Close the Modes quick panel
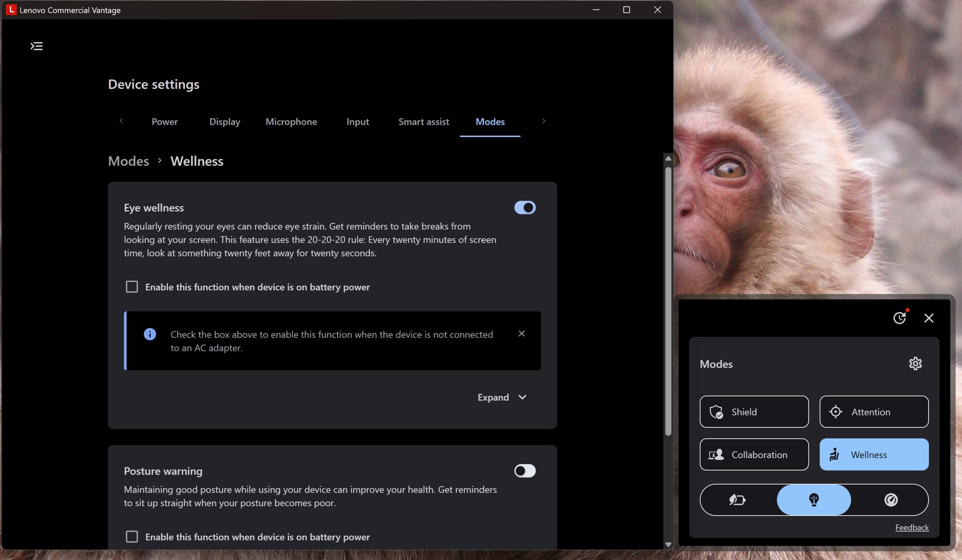The image size is (962, 560). point(929,318)
